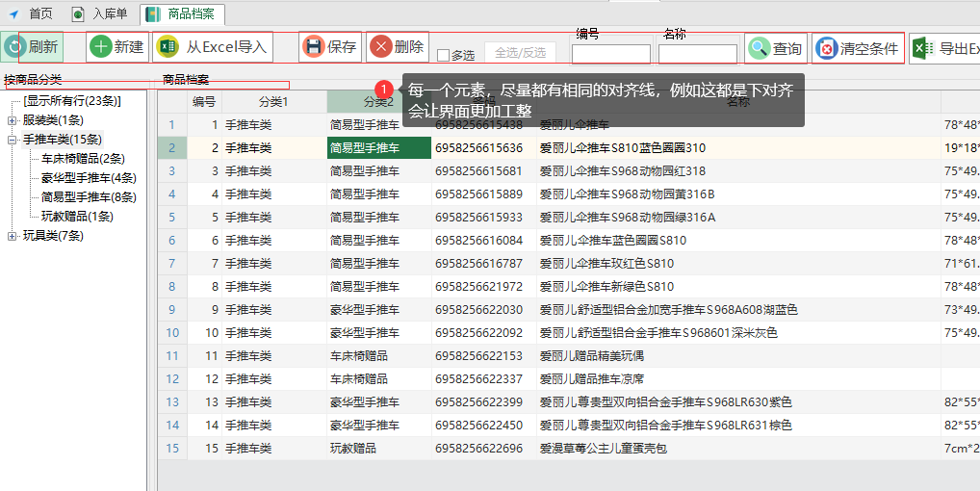Expand the 玩具类(7条) tree node
This screenshot has height=491, width=980.
click(12, 236)
